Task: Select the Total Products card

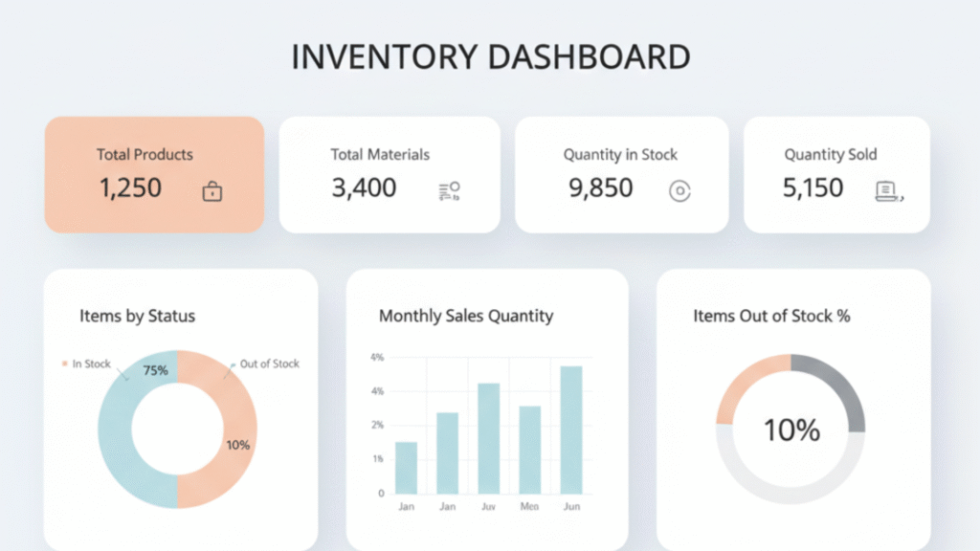Action: [154, 175]
